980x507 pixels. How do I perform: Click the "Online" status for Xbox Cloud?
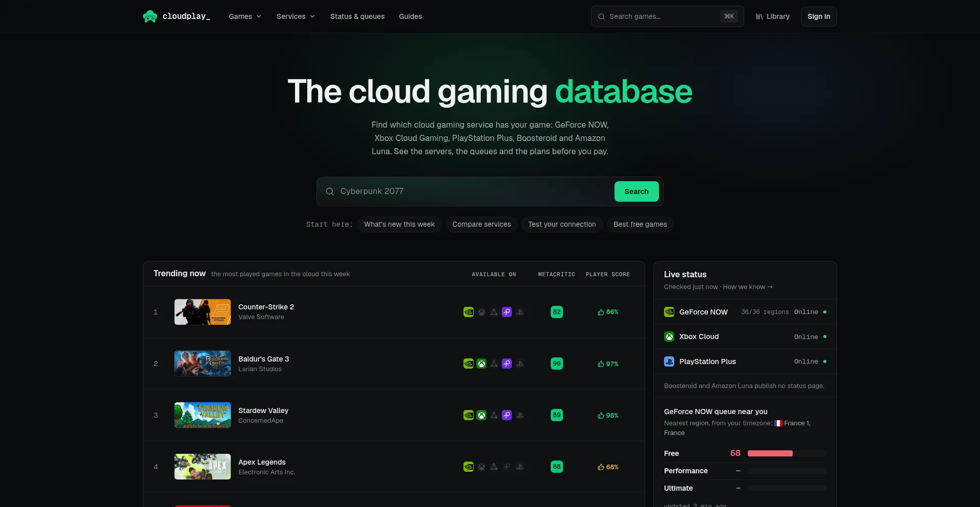pyautogui.click(x=806, y=337)
